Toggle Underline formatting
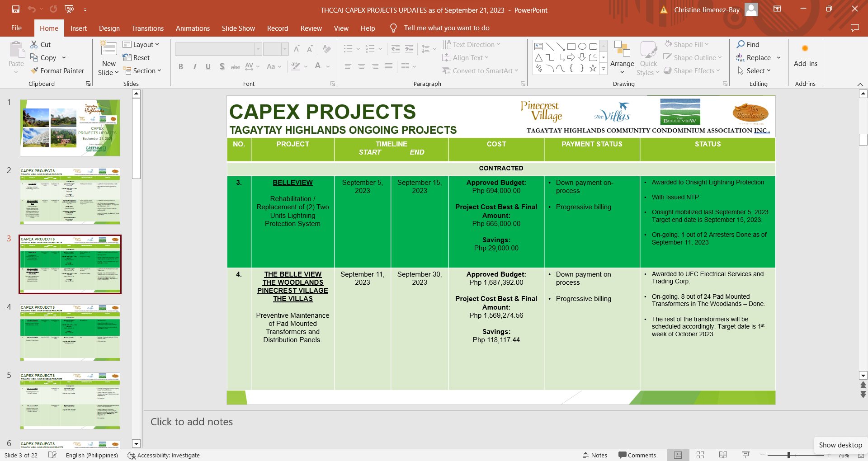This screenshot has height=461, width=868. (x=208, y=66)
